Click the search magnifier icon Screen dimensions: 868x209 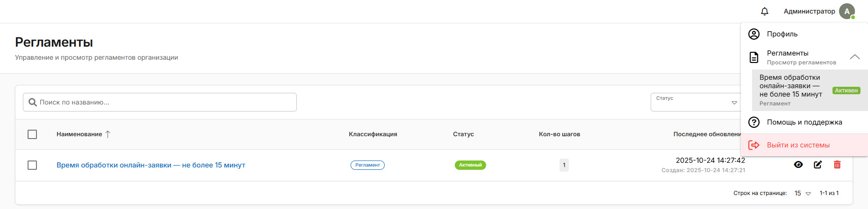click(x=32, y=102)
